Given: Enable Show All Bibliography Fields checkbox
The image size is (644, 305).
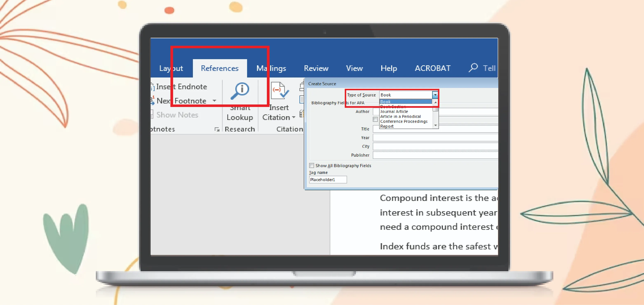Looking at the screenshot, I should point(312,165).
